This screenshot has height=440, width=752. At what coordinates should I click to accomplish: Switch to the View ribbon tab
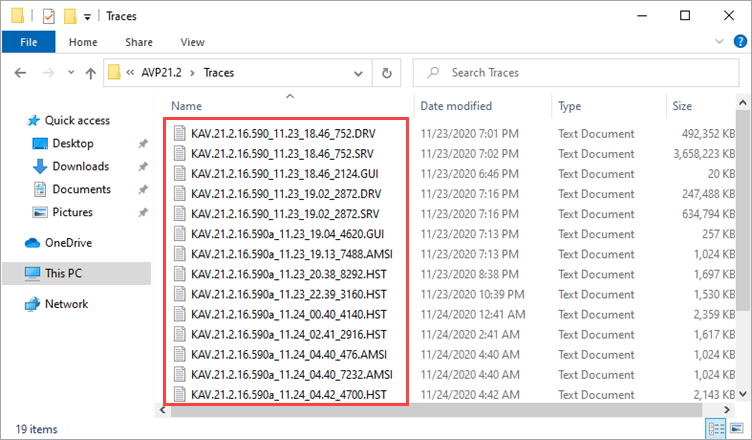point(192,42)
